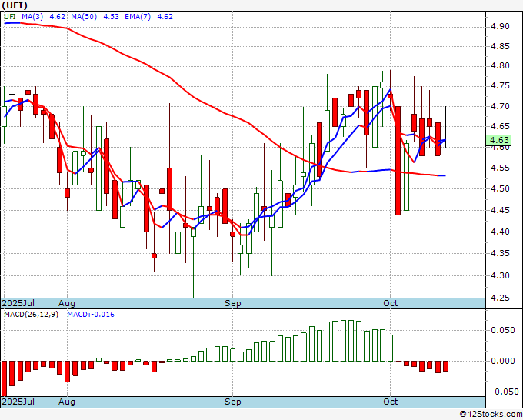Click the 4.45 price axis label
Viewport: 523px width, 420px height.
click(x=501, y=210)
